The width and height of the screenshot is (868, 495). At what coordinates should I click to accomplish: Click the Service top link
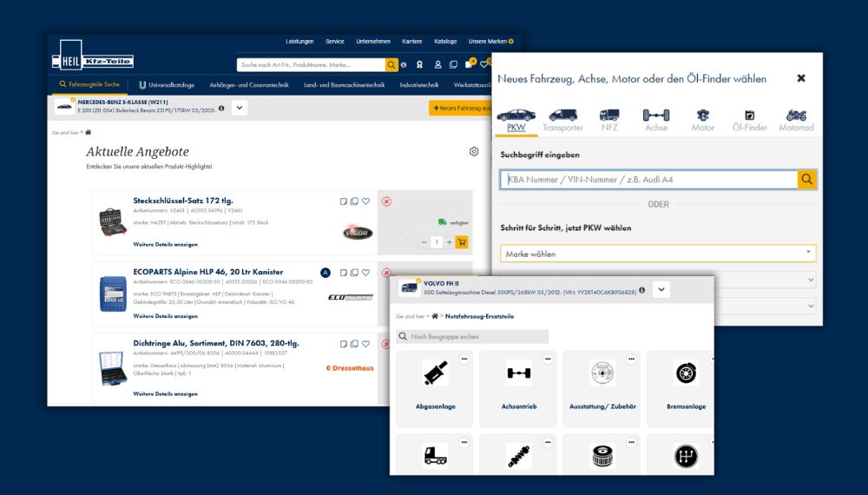tap(335, 42)
